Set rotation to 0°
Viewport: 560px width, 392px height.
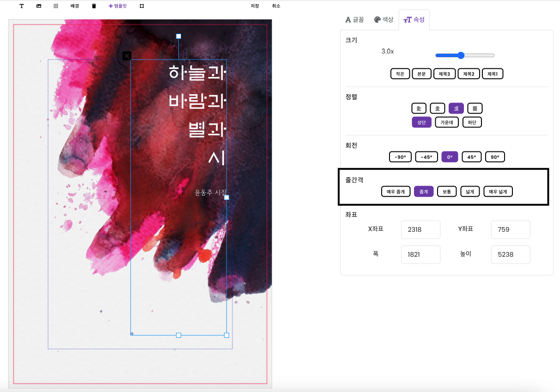click(450, 157)
